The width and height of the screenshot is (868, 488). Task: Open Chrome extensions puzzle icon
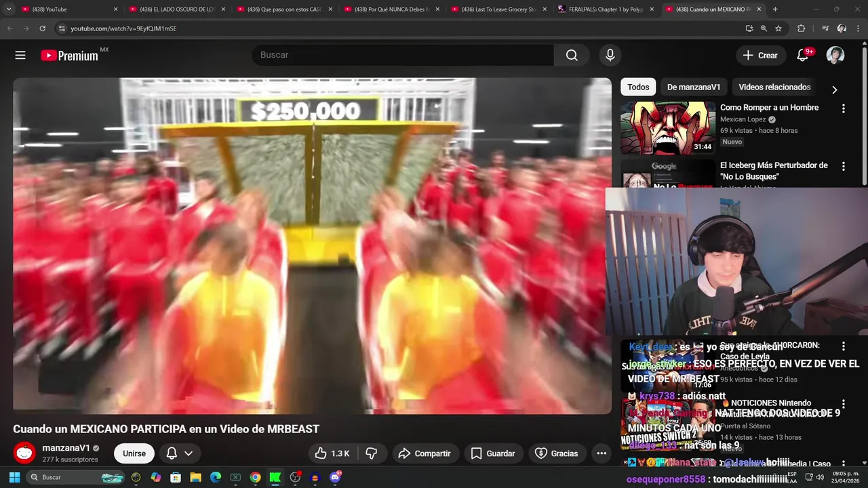[801, 28]
